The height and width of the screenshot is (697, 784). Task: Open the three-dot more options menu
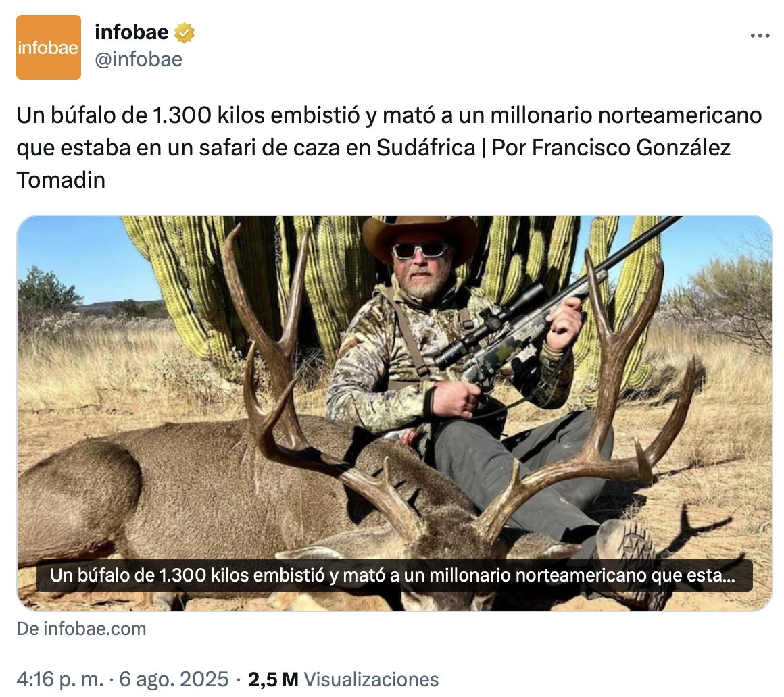point(760,36)
